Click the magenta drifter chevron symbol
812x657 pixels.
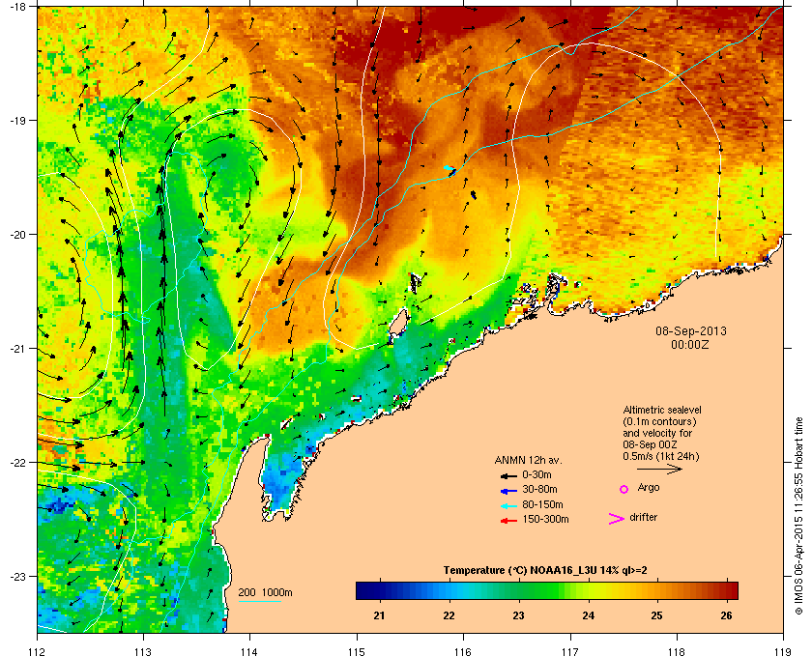tap(617, 519)
